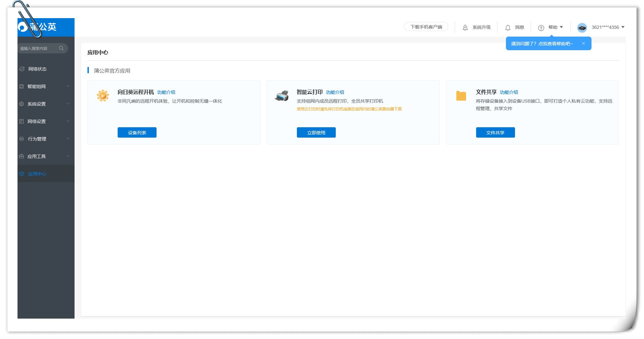
Task: Click the help question mark icon
Action: coord(541,28)
